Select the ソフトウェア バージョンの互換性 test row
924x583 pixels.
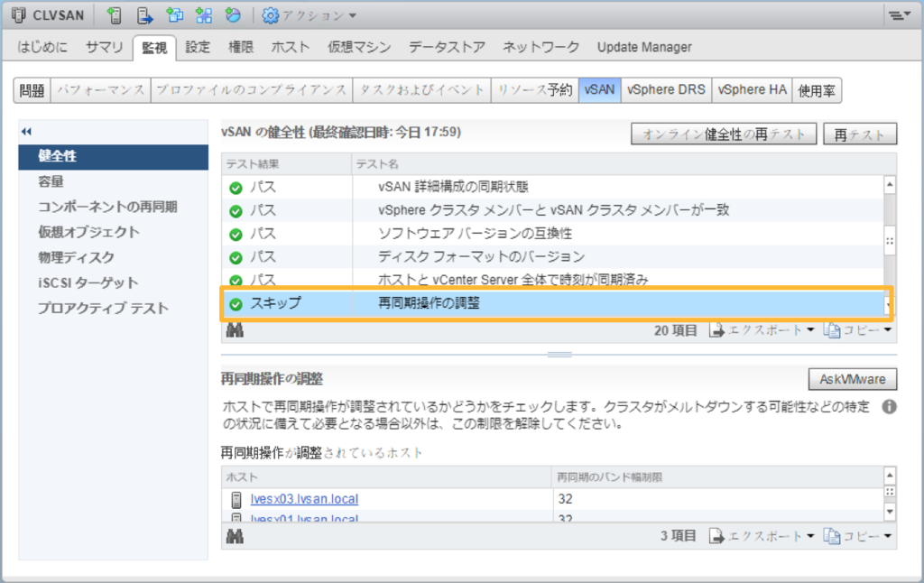[553, 234]
